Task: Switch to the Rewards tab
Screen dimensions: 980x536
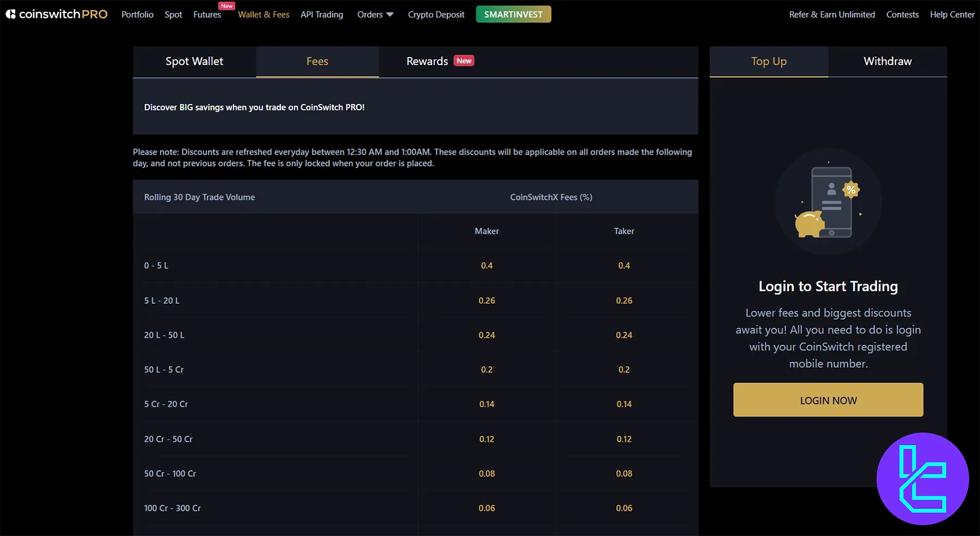Action: click(x=440, y=61)
